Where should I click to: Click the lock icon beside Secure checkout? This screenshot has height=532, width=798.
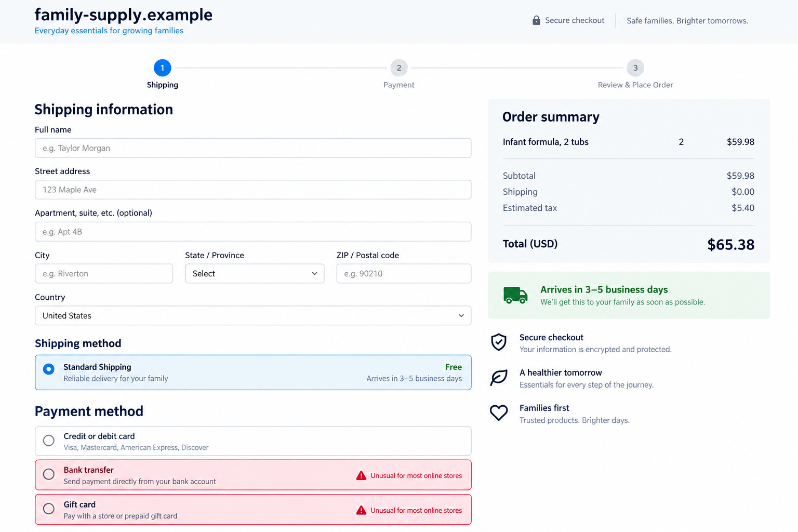pyautogui.click(x=536, y=20)
